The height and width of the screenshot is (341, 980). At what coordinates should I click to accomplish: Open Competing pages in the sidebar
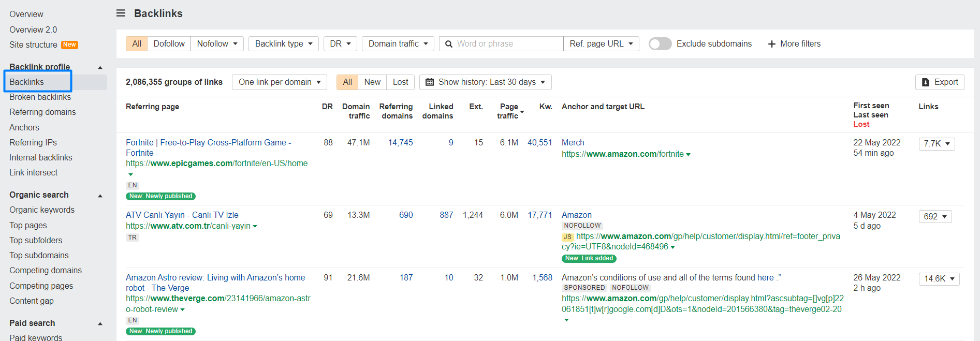point(41,286)
